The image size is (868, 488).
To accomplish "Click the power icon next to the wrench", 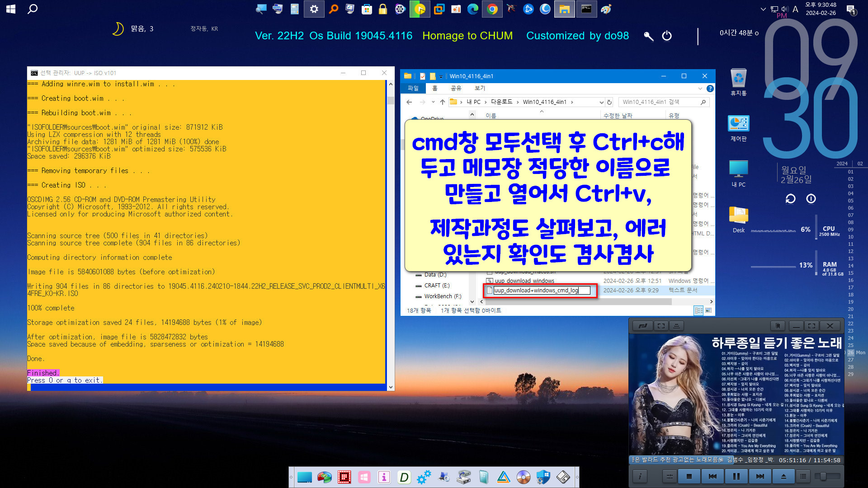I will (x=667, y=36).
